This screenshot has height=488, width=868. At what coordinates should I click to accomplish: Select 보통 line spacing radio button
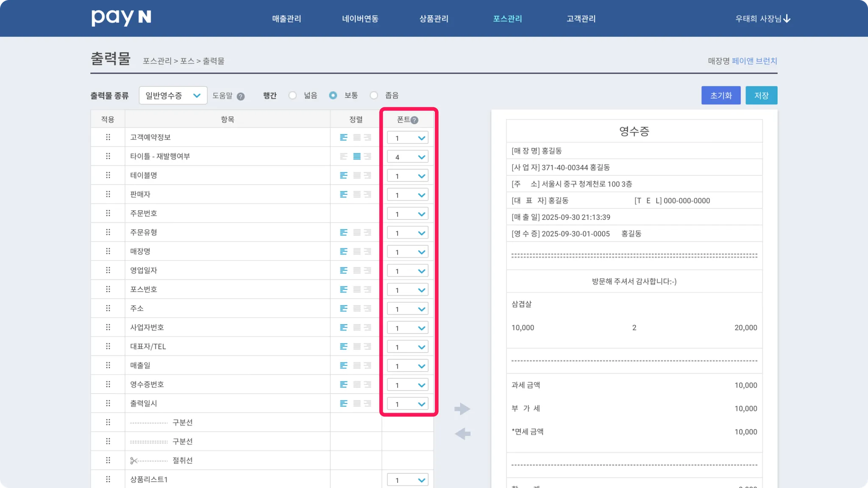click(x=333, y=95)
